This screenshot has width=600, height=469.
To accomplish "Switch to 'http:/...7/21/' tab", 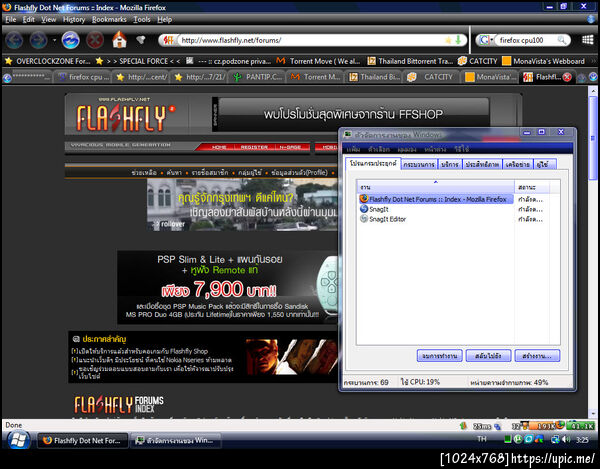I will tap(200, 77).
